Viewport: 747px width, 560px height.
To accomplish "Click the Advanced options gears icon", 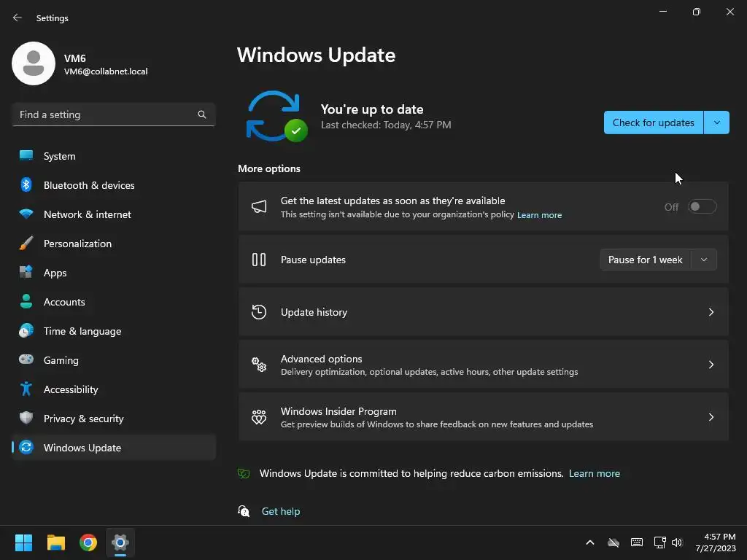I will tap(259, 365).
